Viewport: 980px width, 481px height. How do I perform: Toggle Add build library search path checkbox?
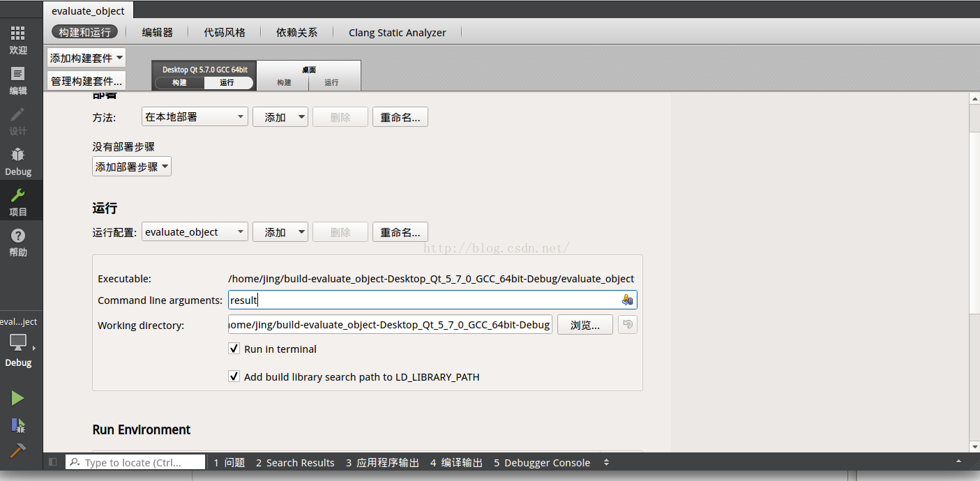pos(234,376)
